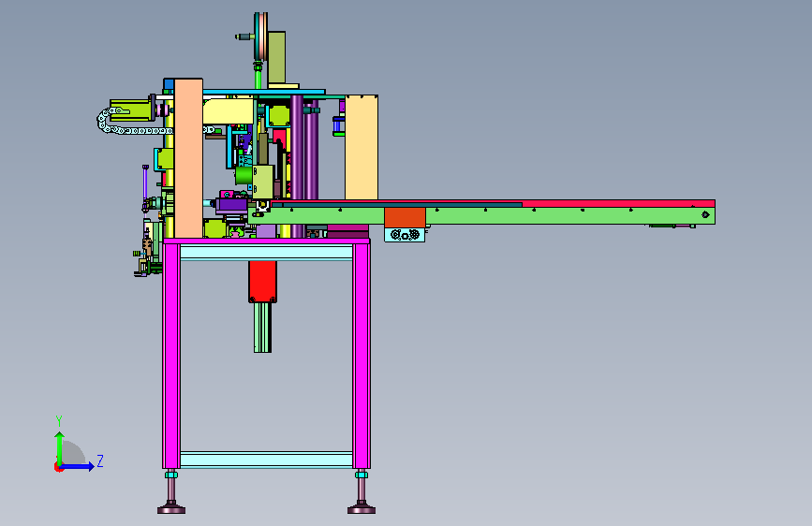This screenshot has width=812, height=526.
Task: Click the "Y" axis label
Action: pos(59,420)
